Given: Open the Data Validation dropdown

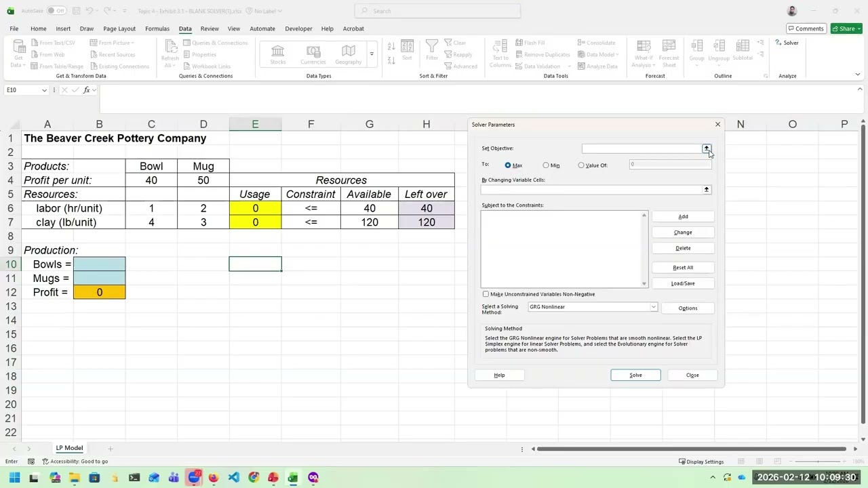Looking at the screenshot, I should [x=570, y=66].
